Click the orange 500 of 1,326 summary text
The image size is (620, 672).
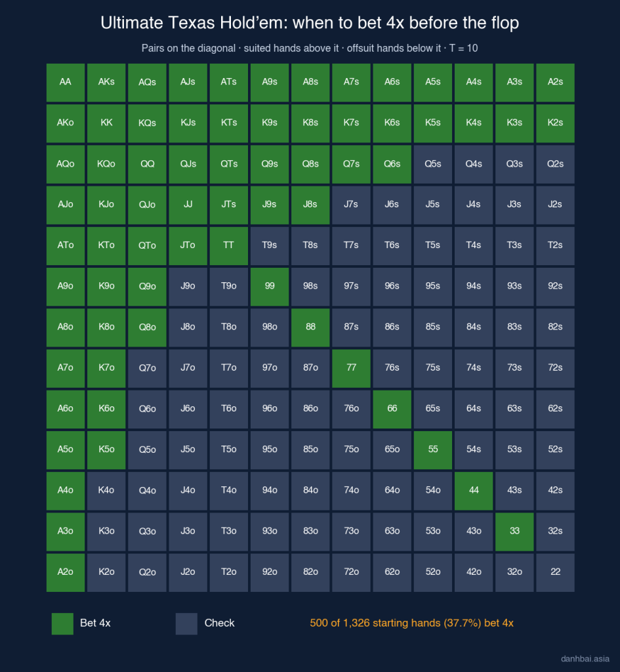pyautogui.click(x=411, y=623)
